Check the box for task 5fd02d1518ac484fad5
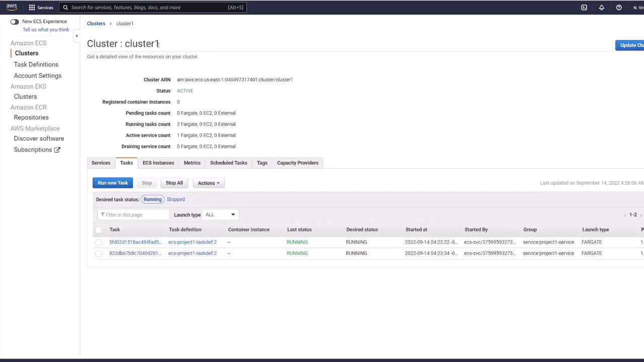Image resolution: width=644 pixels, height=362 pixels. [99, 242]
